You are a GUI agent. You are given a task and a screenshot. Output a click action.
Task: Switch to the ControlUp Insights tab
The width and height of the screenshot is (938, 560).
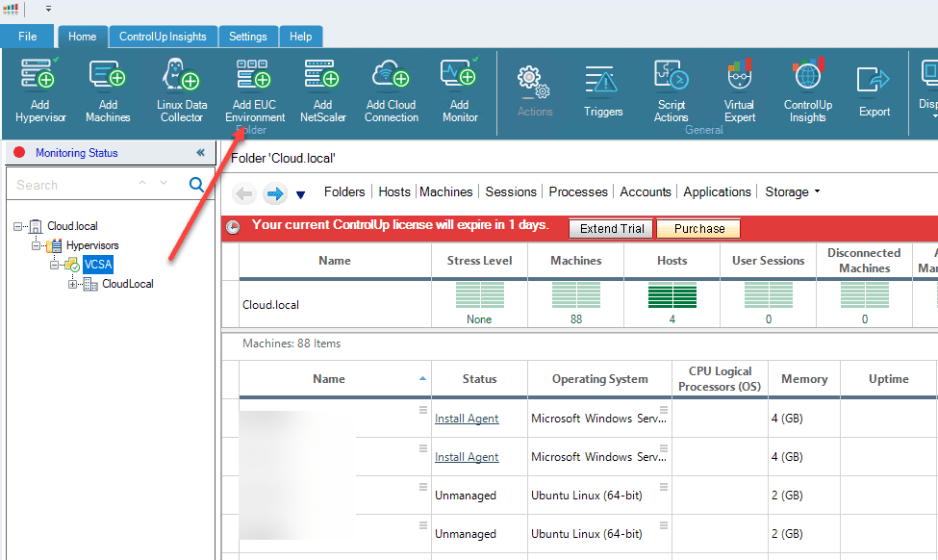[163, 37]
